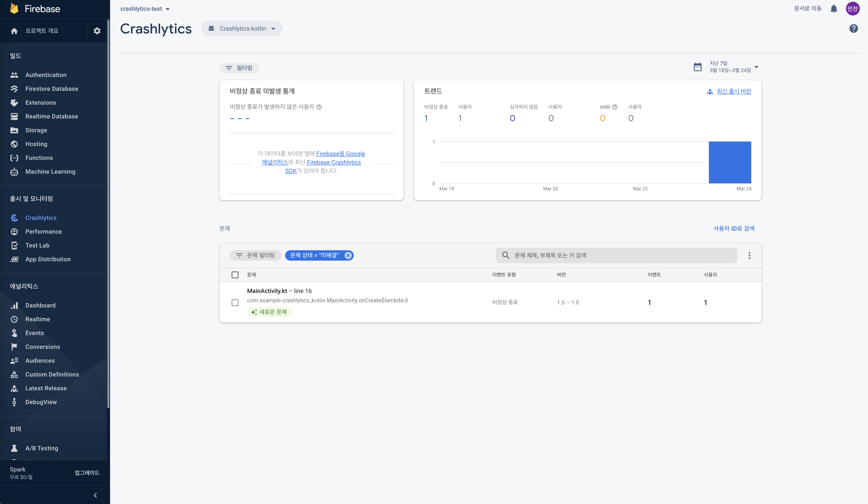The width and height of the screenshot is (868, 504).
Task: Click the Analytics Dashboard bar-chart icon
Action: pyautogui.click(x=14, y=305)
